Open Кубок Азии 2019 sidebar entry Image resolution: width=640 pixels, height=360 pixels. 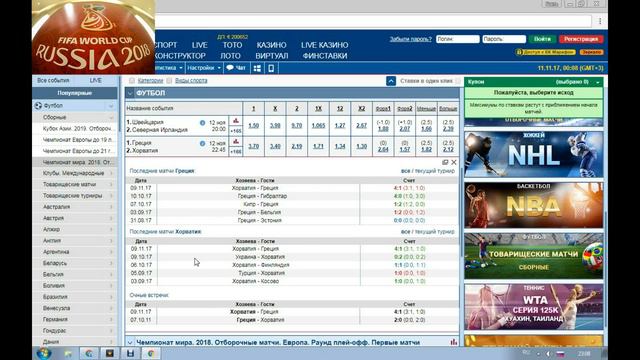[75, 128]
